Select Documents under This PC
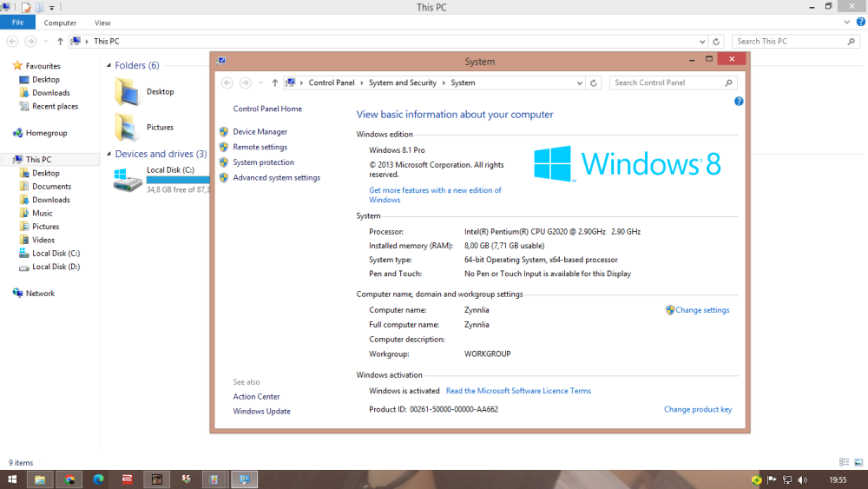This screenshot has width=868, height=489. click(51, 187)
